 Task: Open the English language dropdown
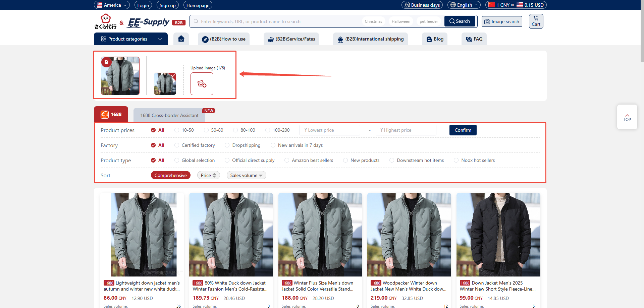(x=464, y=5)
